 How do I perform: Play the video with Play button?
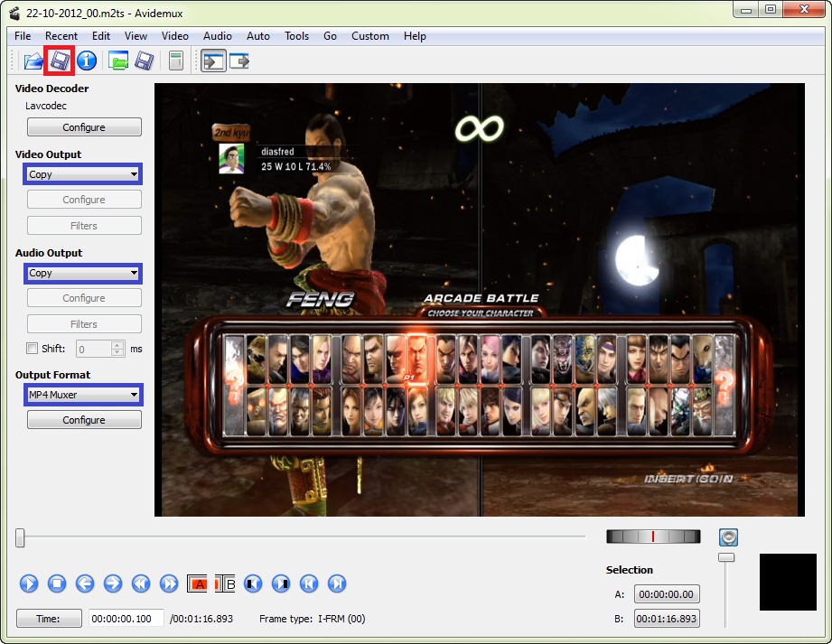point(29,583)
